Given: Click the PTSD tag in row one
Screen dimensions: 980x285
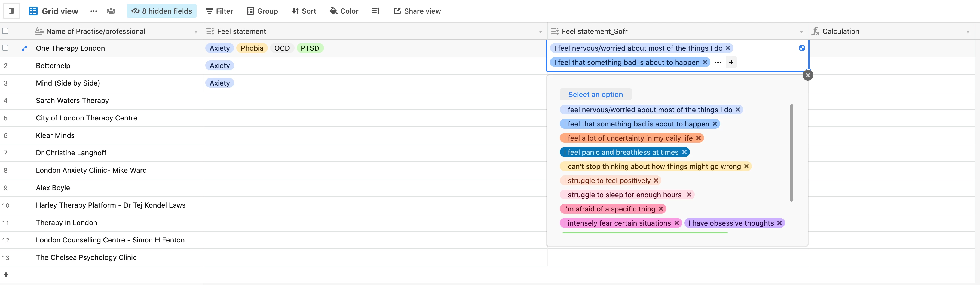Looking at the screenshot, I should (310, 48).
